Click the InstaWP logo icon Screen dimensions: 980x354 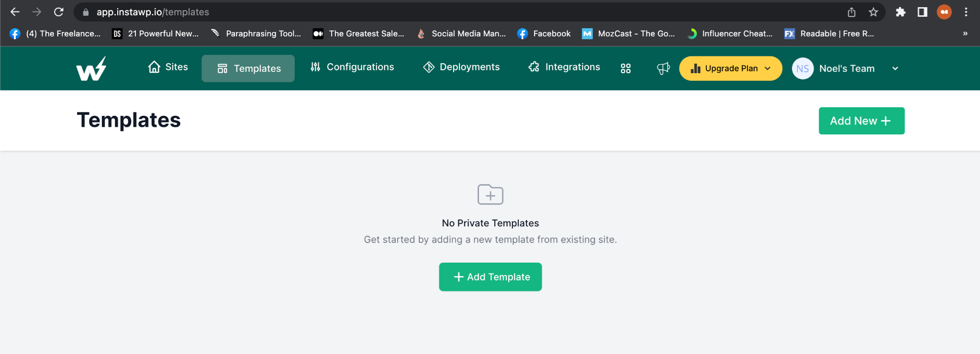click(91, 69)
